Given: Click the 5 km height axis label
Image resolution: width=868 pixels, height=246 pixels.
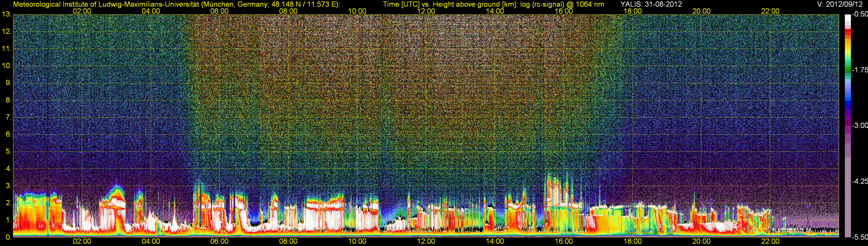Looking at the screenshot, I should (8, 151).
